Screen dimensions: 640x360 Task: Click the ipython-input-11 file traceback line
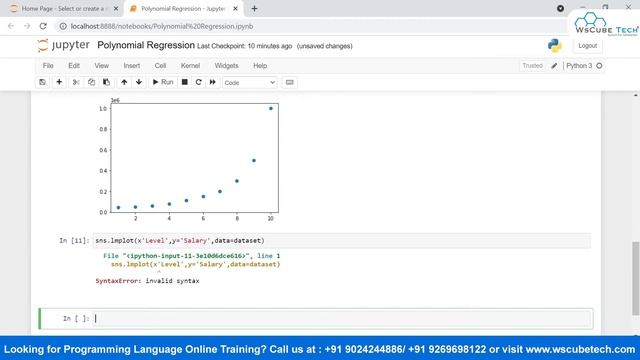click(x=191, y=256)
